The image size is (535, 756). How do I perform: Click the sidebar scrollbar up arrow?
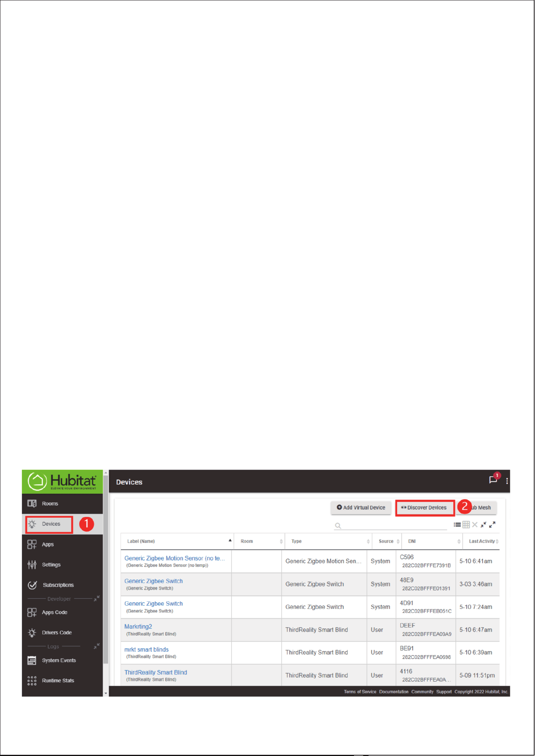[106, 472]
